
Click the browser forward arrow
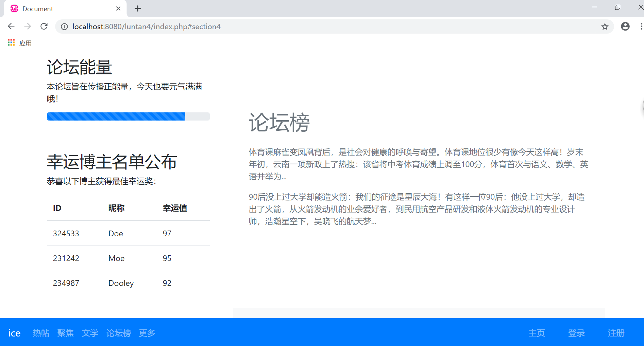pos(28,26)
